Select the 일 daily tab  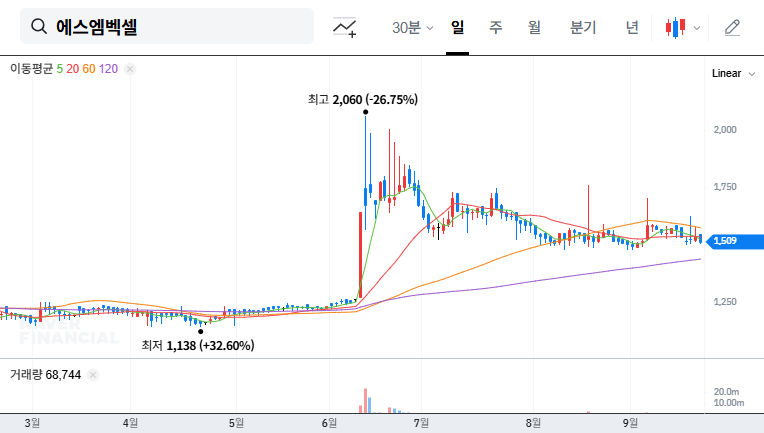click(x=457, y=27)
